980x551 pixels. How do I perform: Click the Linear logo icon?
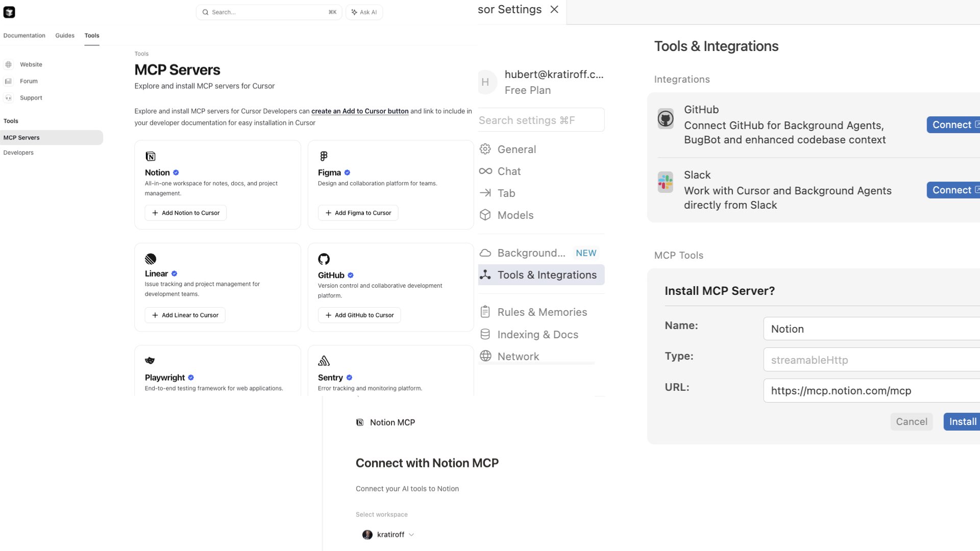pos(151,259)
